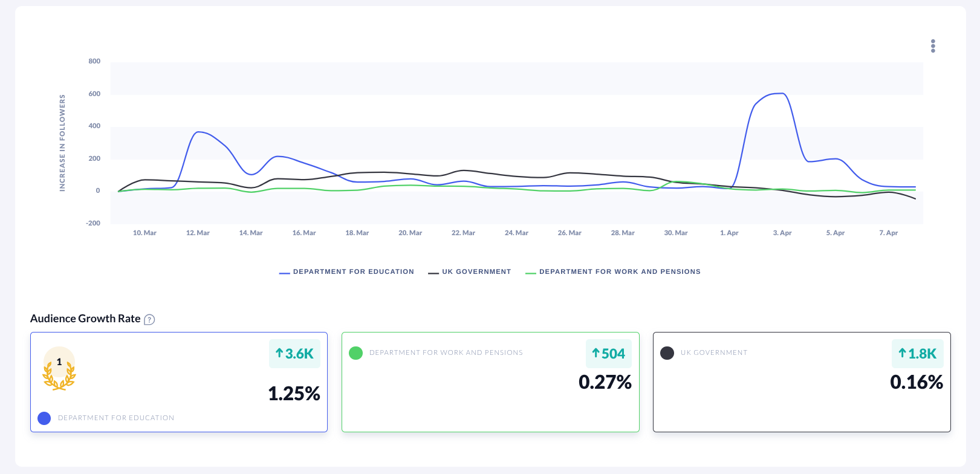Click the dark UK Government dot
This screenshot has width=980, height=474.
(667, 353)
